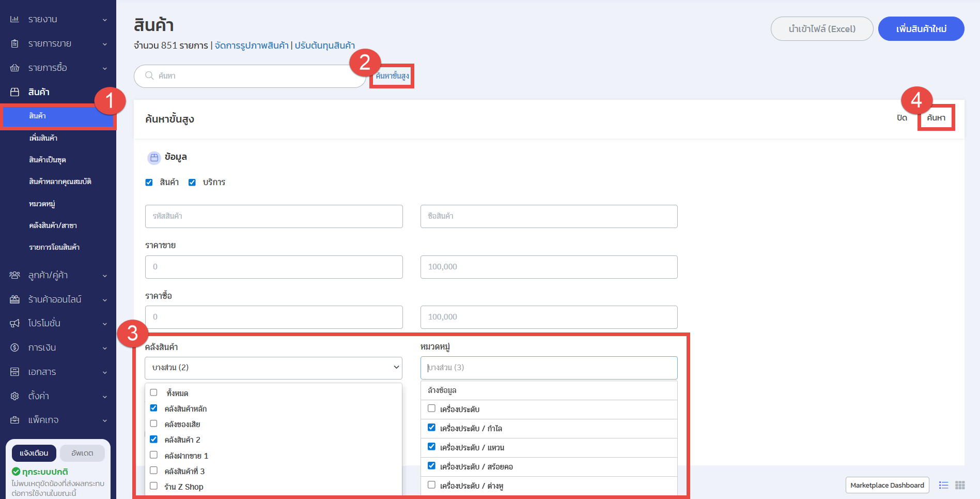Screen dimensions: 980x499
Task: Click the จัดการรูปภาพสินค้า link
Action: point(252,46)
